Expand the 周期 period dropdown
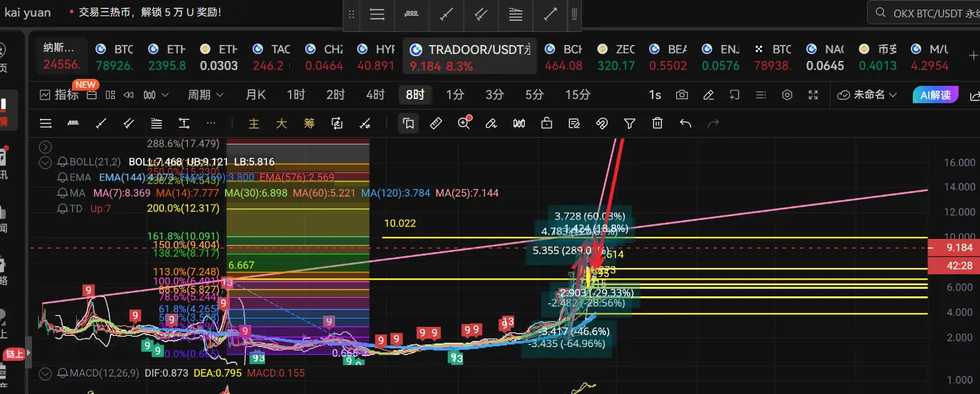Screen dimensions: 980x394 click(206, 95)
